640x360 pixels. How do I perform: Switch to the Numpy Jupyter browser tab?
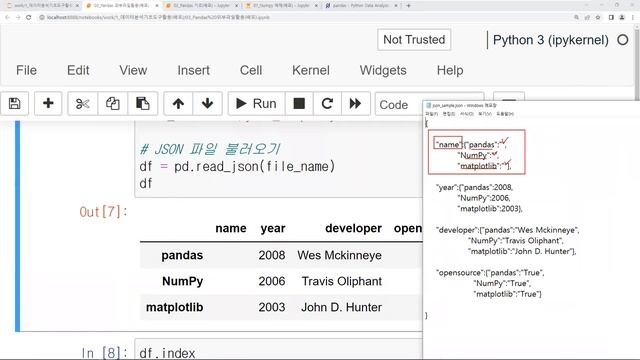click(x=282, y=6)
